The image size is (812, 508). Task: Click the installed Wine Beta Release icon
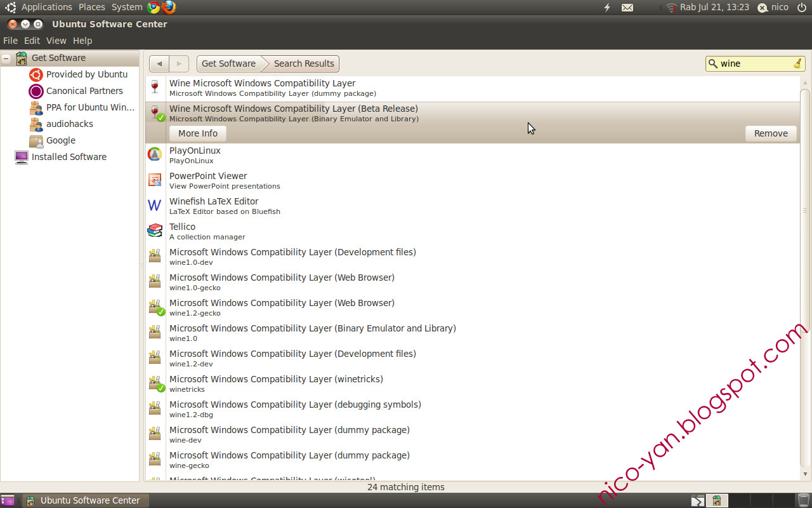(x=156, y=114)
